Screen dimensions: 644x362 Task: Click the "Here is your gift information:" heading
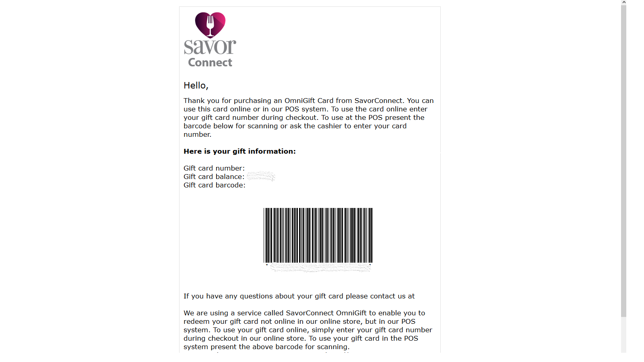(x=239, y=151)
